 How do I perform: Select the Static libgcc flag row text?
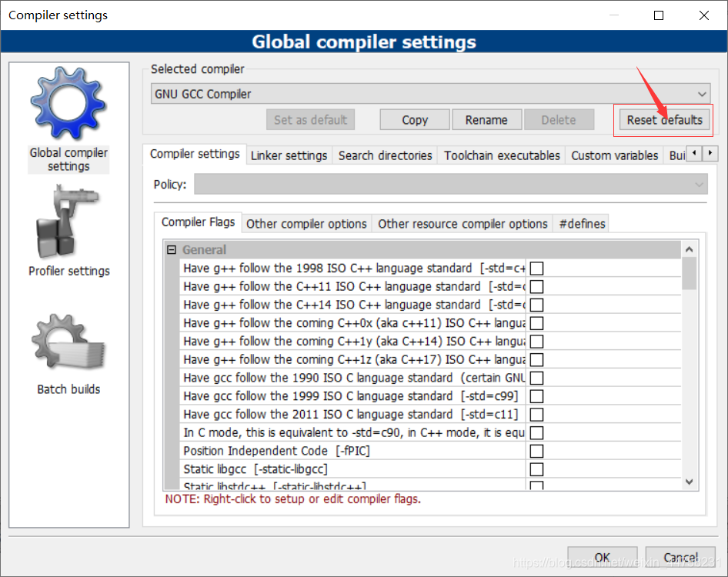(x=255, y=469)
